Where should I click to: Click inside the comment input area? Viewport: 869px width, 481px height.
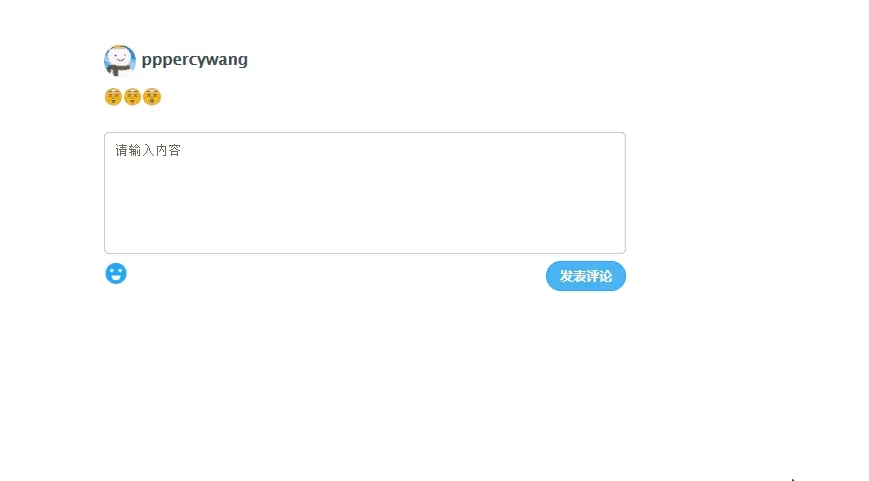click(364, 193)
